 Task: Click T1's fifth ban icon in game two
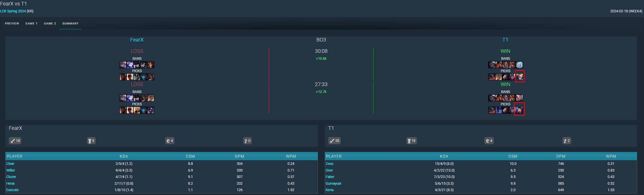coord(520,98)
